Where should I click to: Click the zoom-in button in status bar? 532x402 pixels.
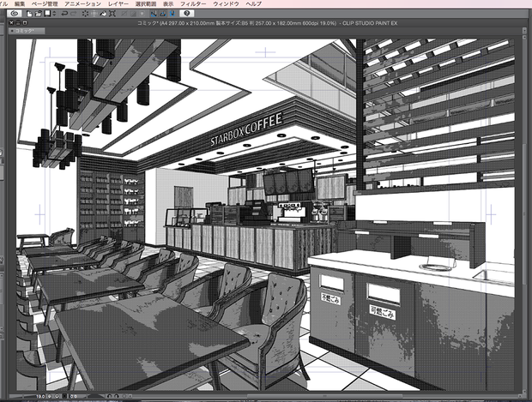(57, 396)
